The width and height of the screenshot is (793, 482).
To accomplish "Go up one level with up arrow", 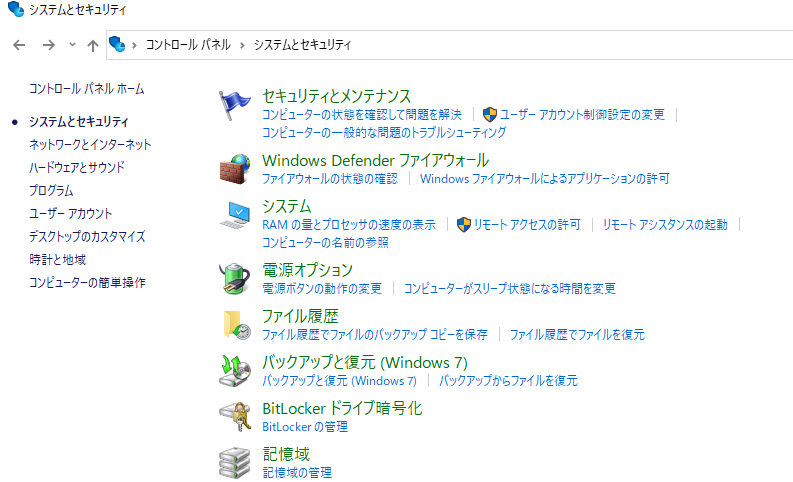I will click(x=93, y=46).
